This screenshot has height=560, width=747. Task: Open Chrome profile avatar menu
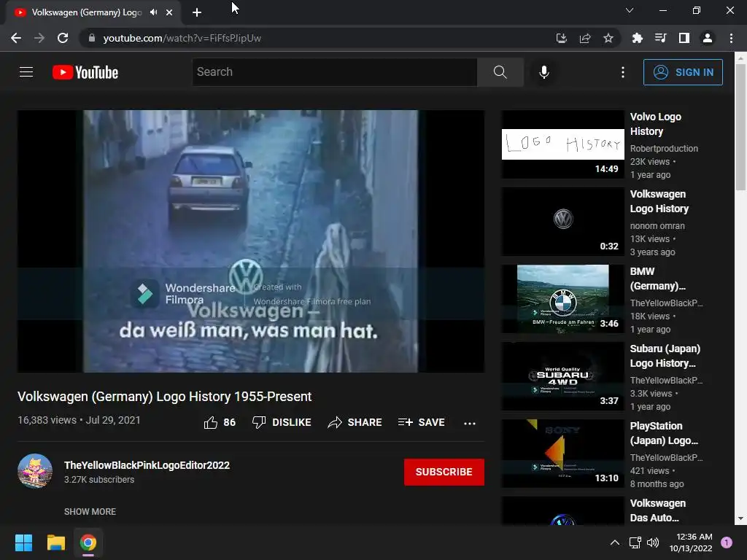click(x=708, y=38)
